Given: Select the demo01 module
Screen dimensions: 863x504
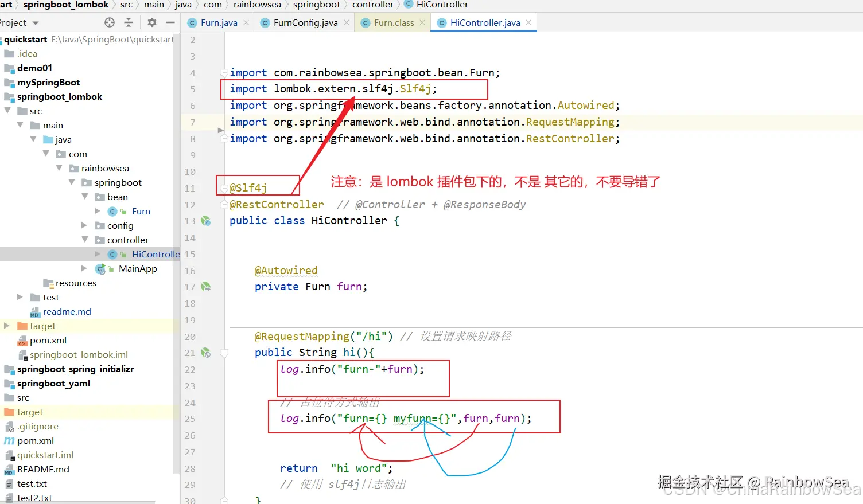Looking at the screenshot, I should click(34, 68).
